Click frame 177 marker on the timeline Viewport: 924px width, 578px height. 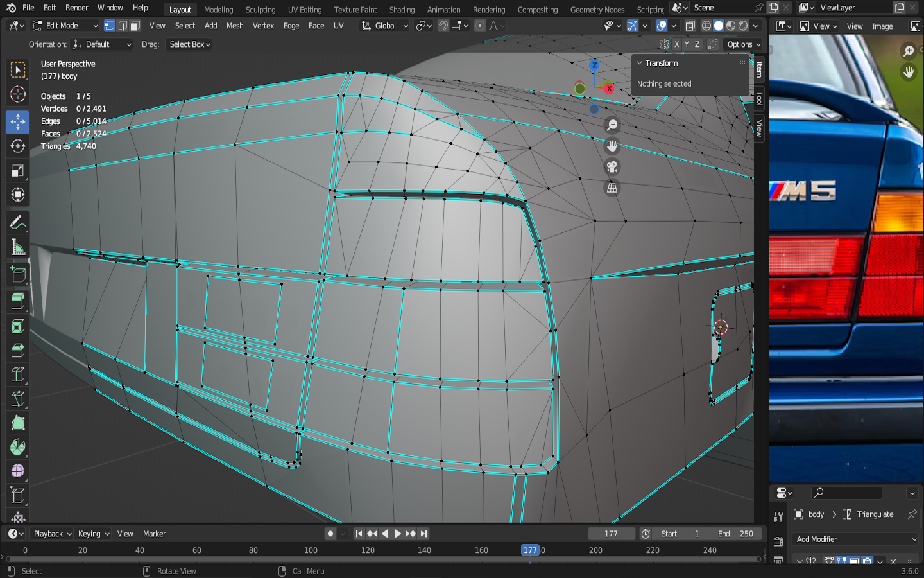tap(530, 550)
